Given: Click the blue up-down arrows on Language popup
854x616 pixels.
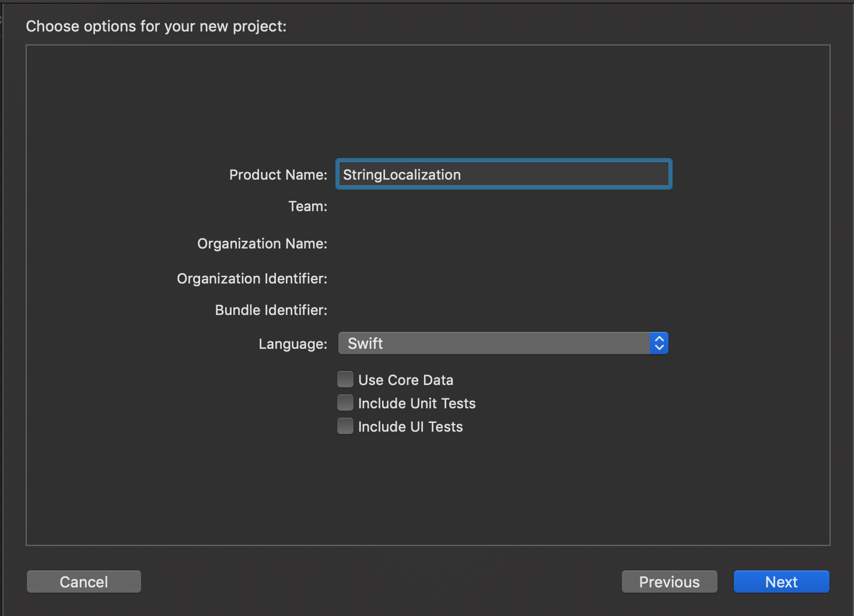Looking at the screenshot, I should (659, 344).
